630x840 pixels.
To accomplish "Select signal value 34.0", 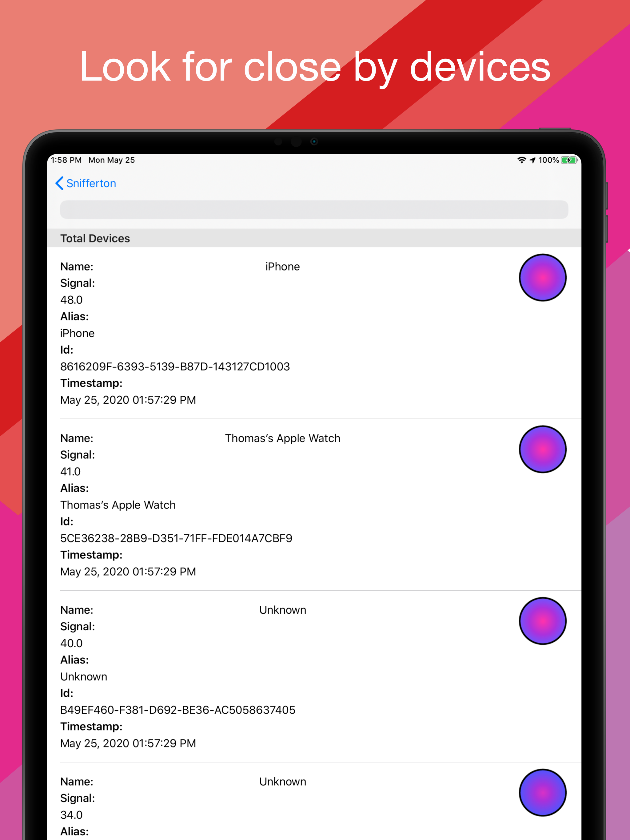I will coord(71,815).
